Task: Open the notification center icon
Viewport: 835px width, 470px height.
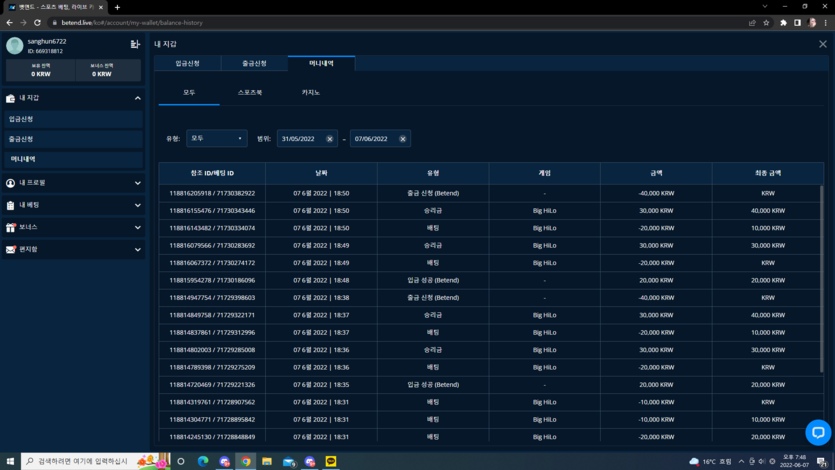Action: pos(822,461)
